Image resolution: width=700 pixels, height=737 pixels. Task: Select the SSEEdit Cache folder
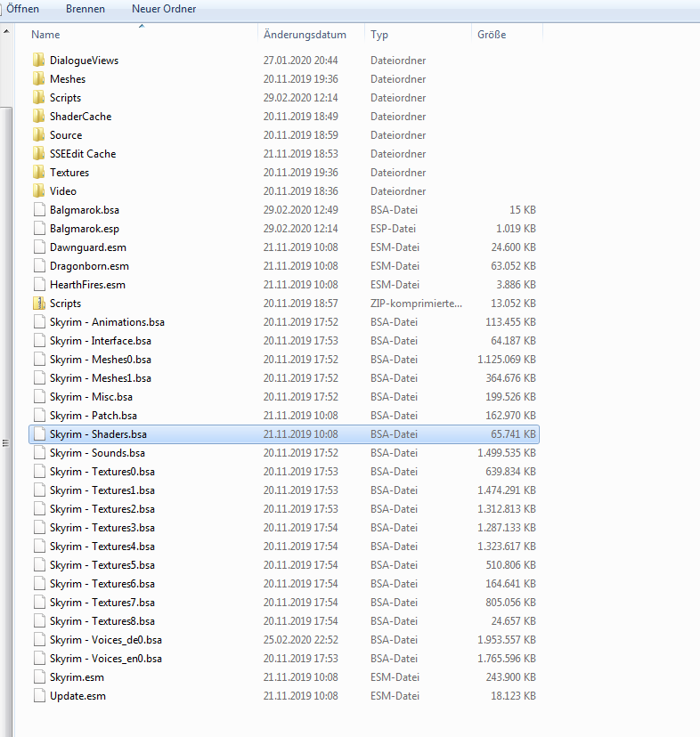[83, 154]
